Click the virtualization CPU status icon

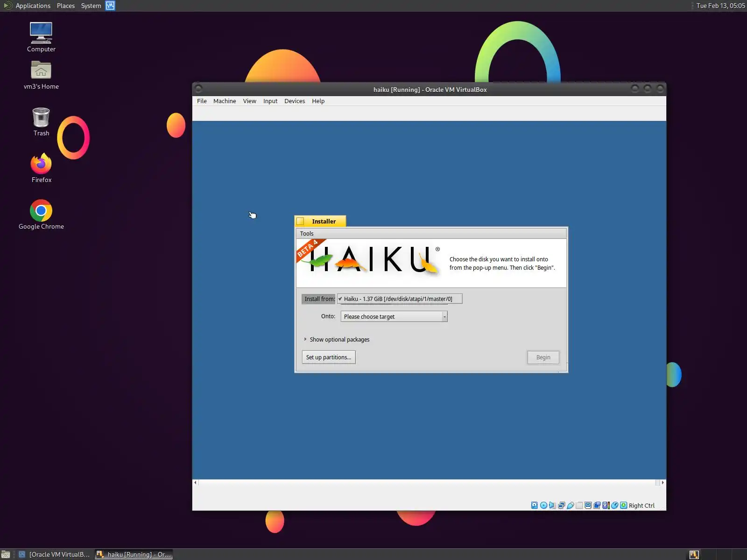click(606, 505)
